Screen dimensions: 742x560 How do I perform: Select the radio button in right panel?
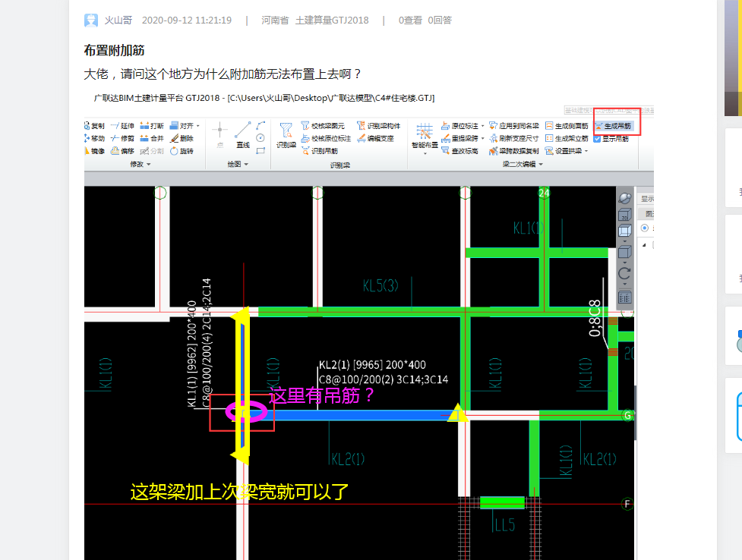pyautogui.click(x=645, y=228)
